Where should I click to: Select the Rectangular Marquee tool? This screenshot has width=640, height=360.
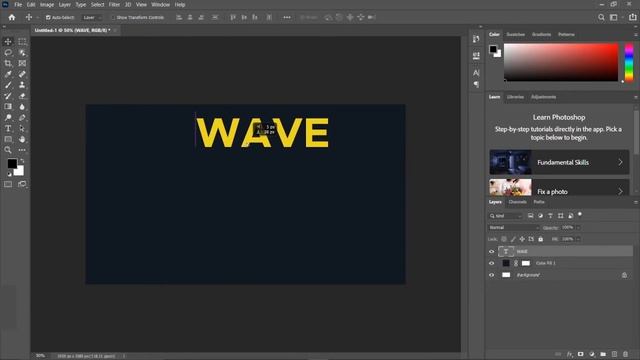coord(22,42)
